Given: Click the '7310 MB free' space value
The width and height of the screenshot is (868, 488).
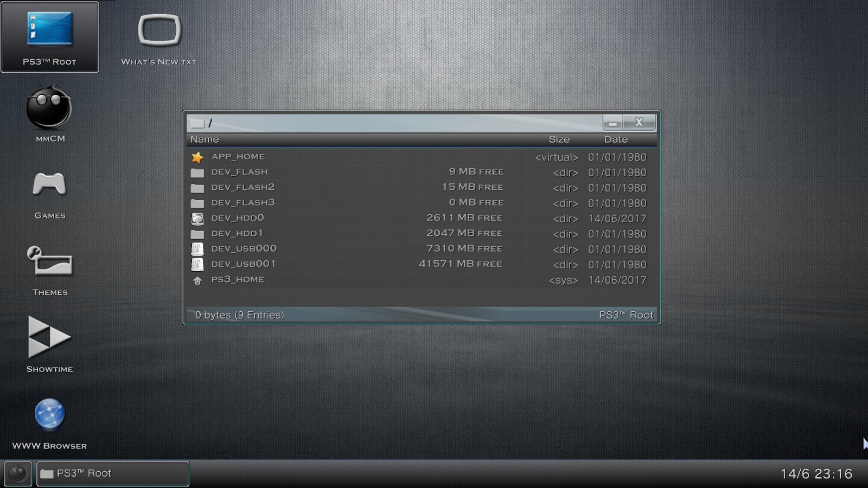Looking at the screenshot, I should pos(464,248).
